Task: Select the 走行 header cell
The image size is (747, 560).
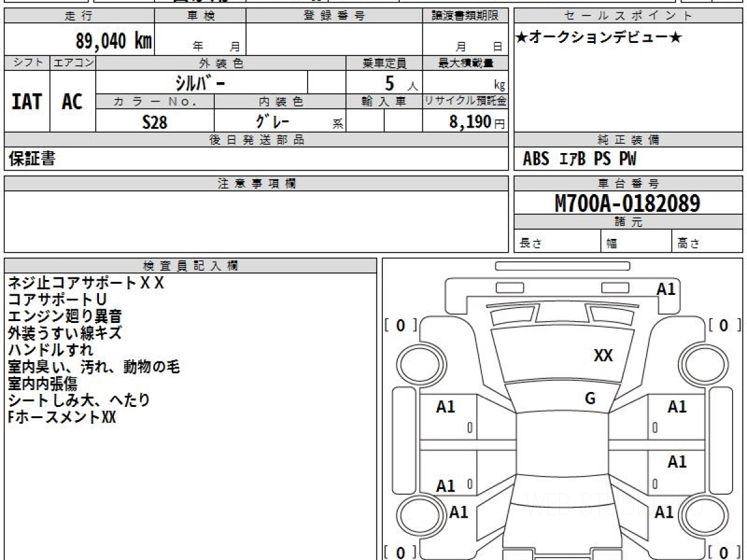Action: pos(78,16)
